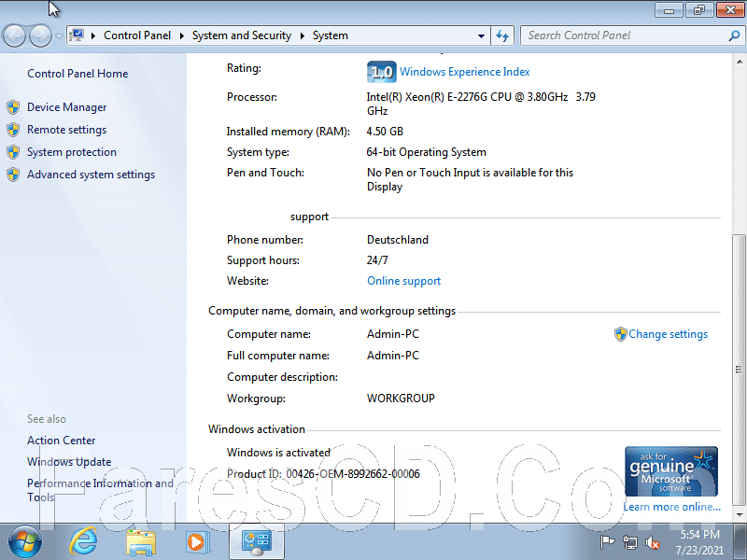Screen dimensions: 747x560
Task: Open Control Panel Home
Action: [78, 74]
